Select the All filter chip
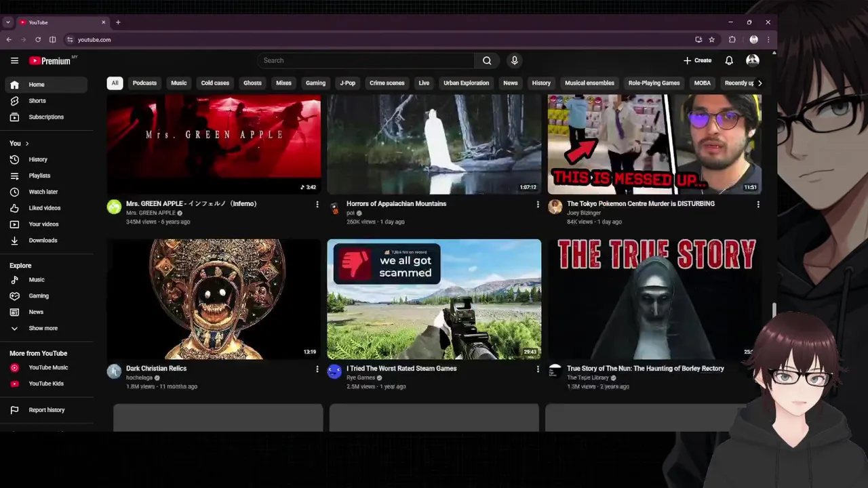Screen dimensions: 868x488 pyautogui.click(x=115, y=83)
